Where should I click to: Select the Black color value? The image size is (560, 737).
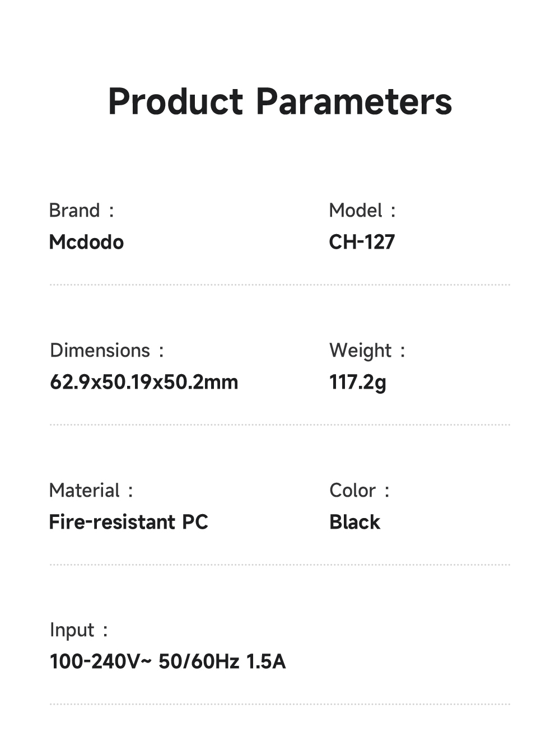click(x=354, y=522)
